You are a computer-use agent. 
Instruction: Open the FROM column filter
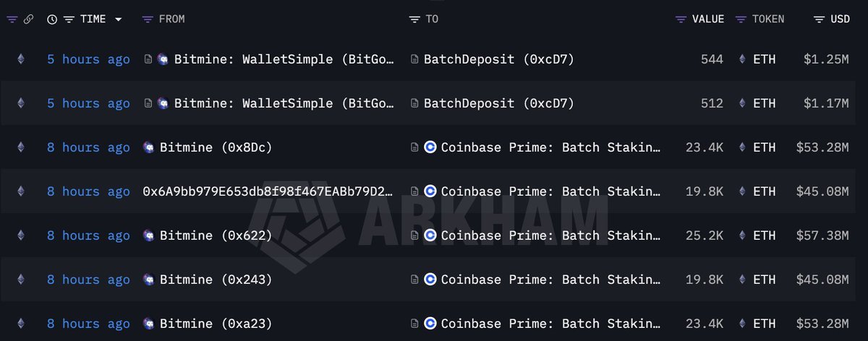point(148,20)
